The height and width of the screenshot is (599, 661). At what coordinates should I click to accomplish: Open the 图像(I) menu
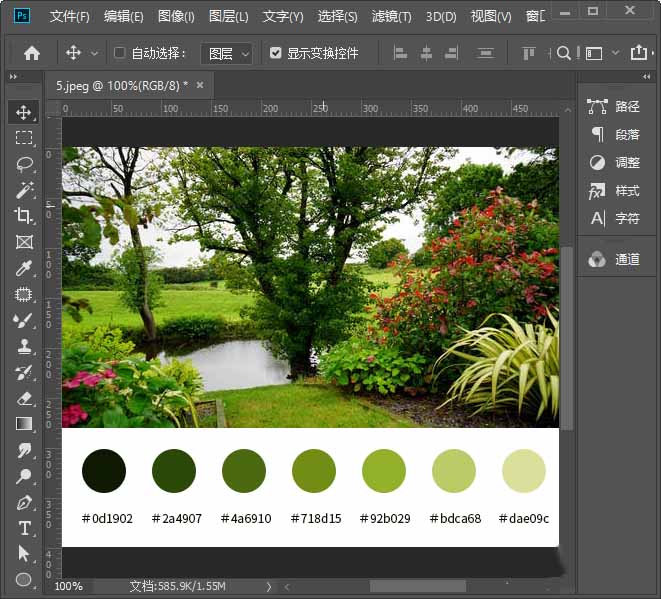click(176, 16)
